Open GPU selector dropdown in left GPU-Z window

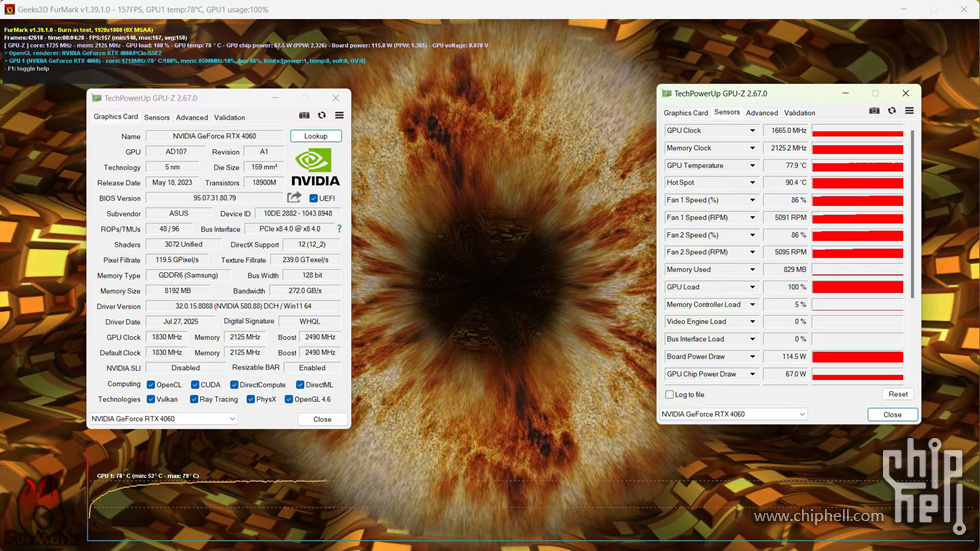pos(163,419)
